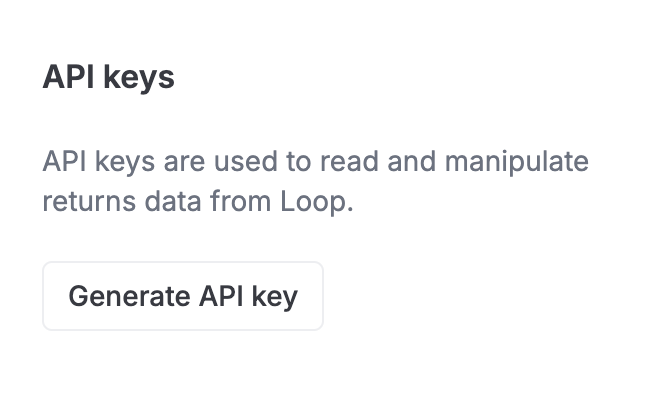Click the word Generate on the button
662x398 pixels.
point(129,296)
